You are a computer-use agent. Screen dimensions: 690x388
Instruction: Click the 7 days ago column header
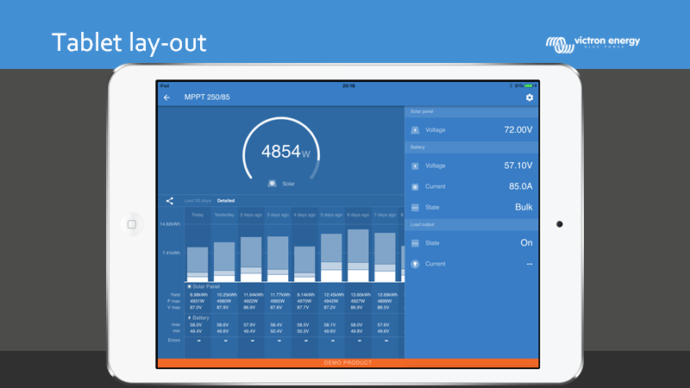(x=385, y=215)
